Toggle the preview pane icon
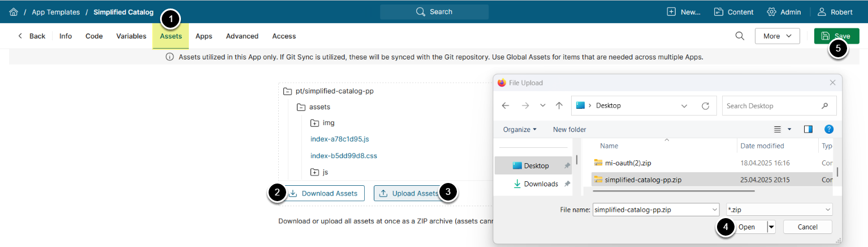Image resolution: width=868 pixels, height=247 pixels. 808,129
